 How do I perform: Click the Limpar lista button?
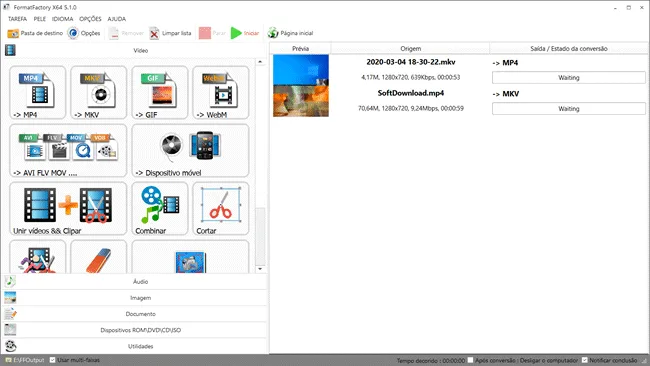(x=170, y=33)
